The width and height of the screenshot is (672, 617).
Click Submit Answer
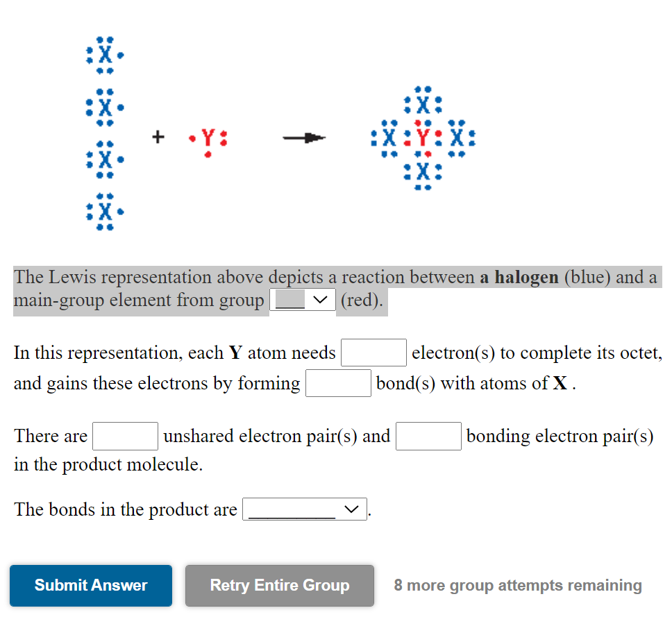point(90,585)
